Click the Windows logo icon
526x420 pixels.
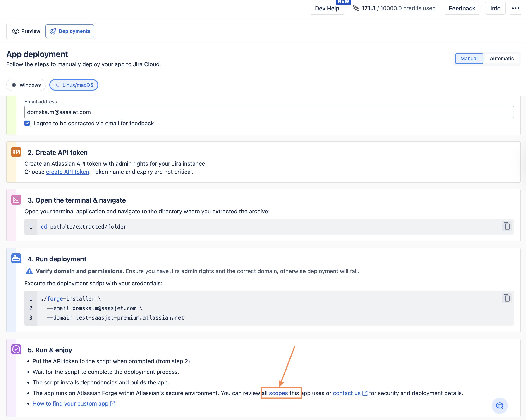[x=14, y=85]
